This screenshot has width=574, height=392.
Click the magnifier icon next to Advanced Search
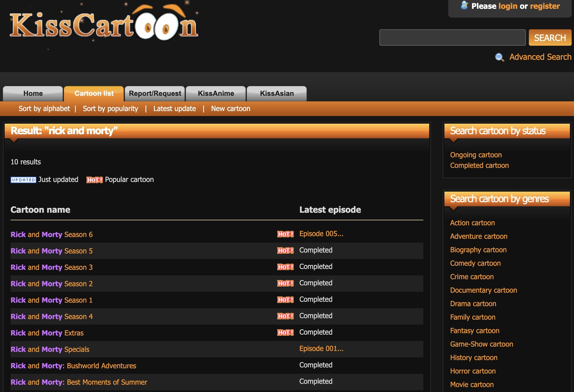(x=500, y=57)
